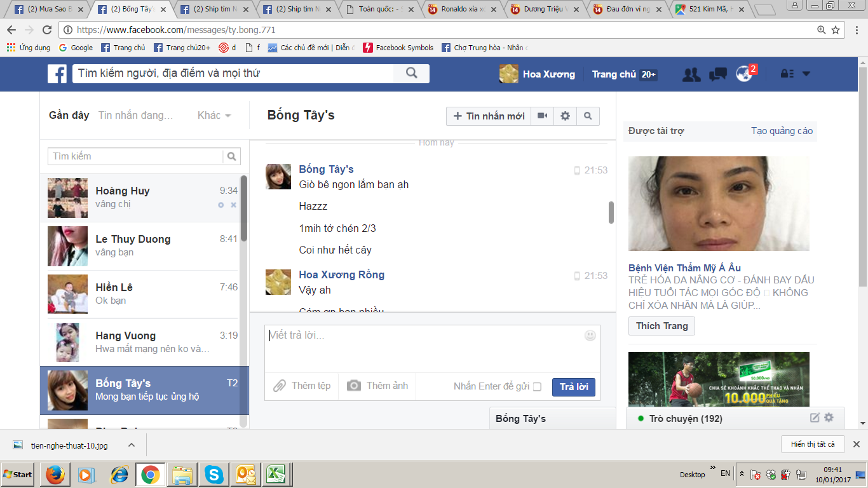
Task: Expand download options for tien-nghe-thuat-10.jpg
Action: (132, 445)
